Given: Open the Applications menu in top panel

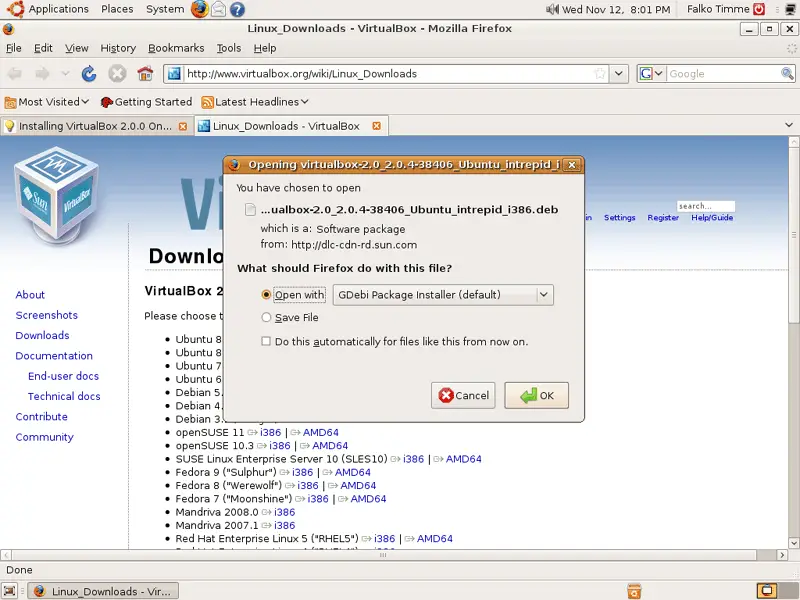Looking at the screenshot, I should click(x=58, y=9).
